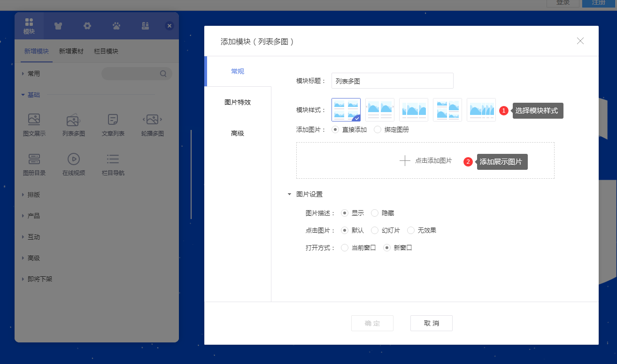This screenshot has width=617, height=364.
Task: Collapse the 图片设置 section
Action: (305, 194)
